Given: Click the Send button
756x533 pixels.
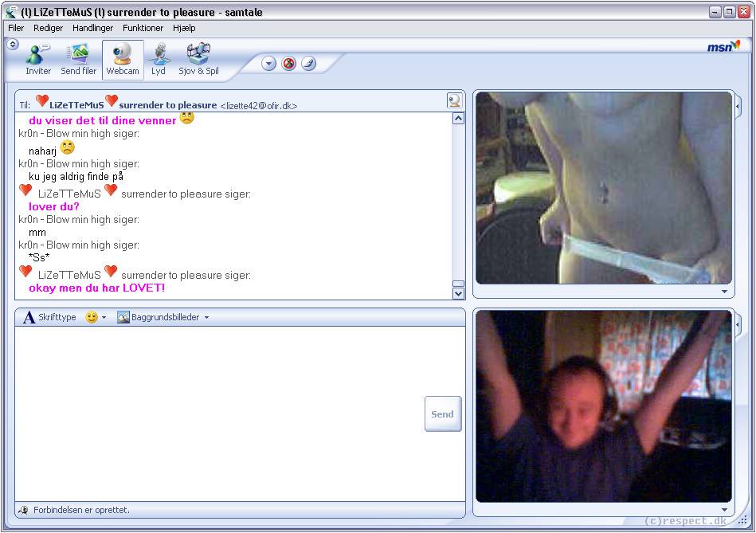Looking at the screenshot, I should pyautogui.click(x=443, y=413).
